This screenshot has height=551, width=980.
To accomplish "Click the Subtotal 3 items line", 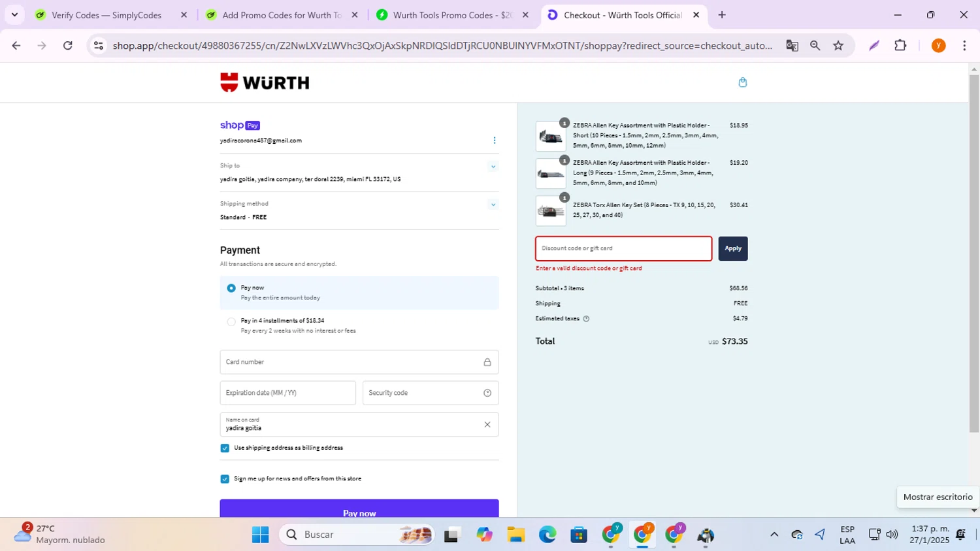I will [642, 288].
